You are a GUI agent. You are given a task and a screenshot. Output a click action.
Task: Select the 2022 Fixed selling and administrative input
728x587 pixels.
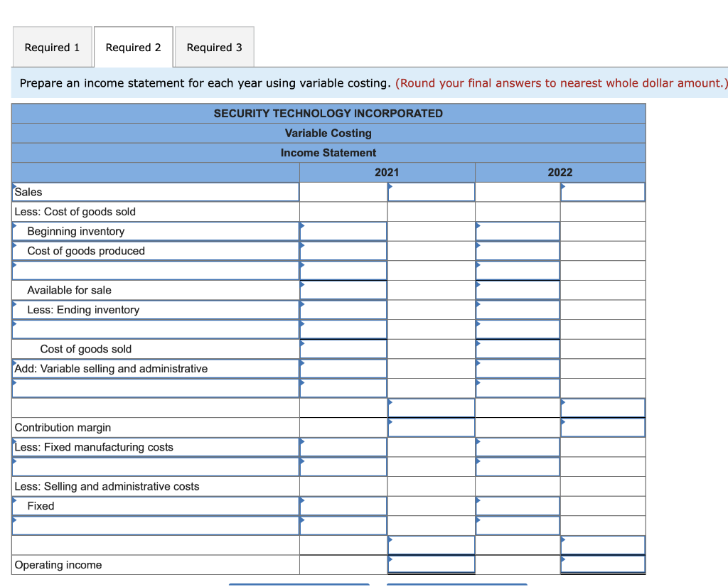pos(518,506)
